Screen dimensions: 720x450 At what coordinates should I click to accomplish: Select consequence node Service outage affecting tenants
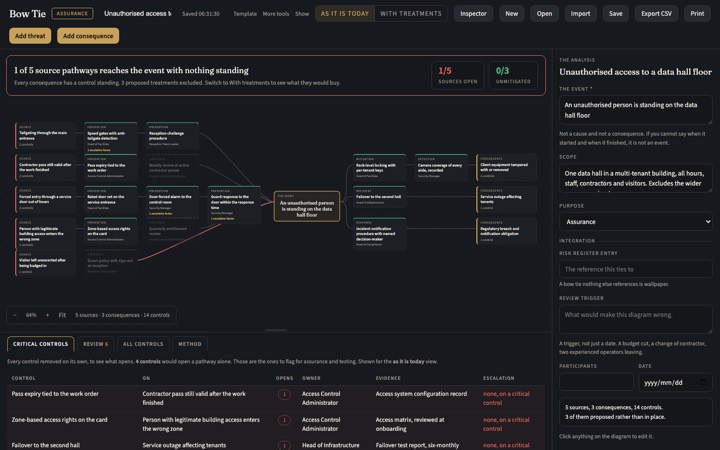(506, 199)
